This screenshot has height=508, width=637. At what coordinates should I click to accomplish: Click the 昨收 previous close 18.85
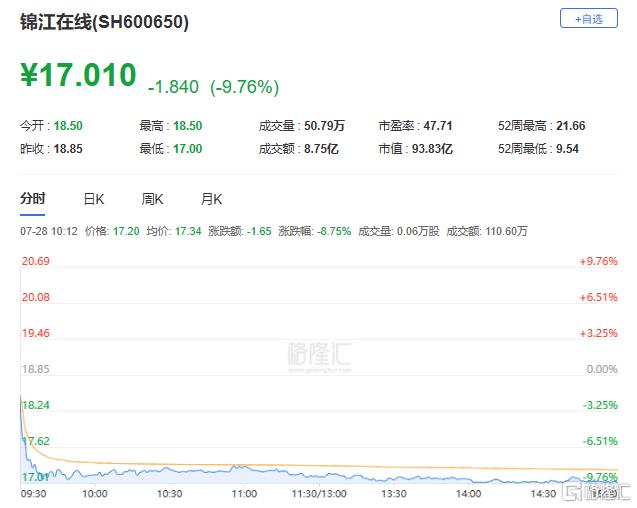(x=68, y=149)
